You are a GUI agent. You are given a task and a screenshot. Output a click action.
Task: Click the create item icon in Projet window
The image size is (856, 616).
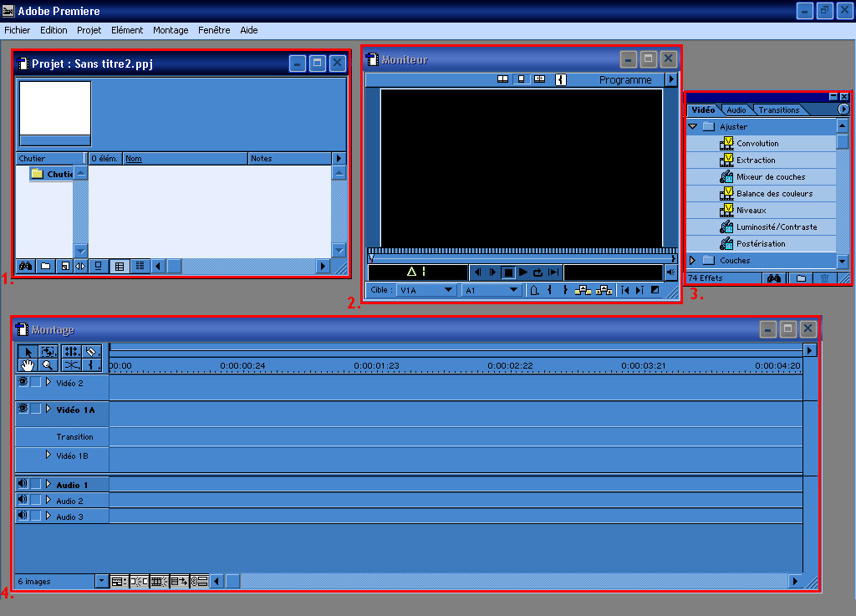pyautogui.click(x=64, y=267)
